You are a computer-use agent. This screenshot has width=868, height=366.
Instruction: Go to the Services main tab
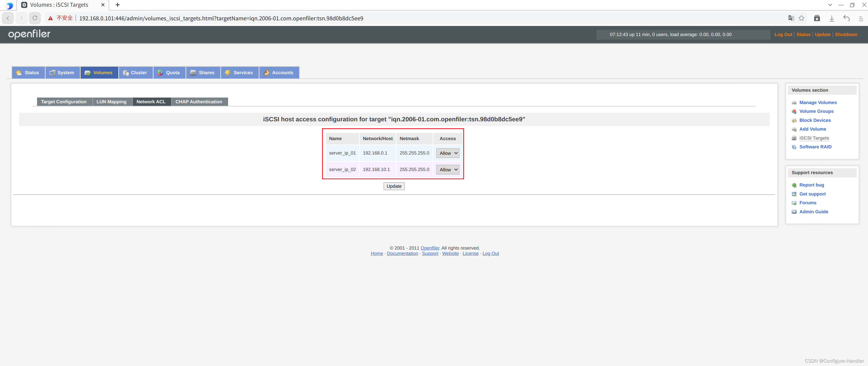point(240,73)
